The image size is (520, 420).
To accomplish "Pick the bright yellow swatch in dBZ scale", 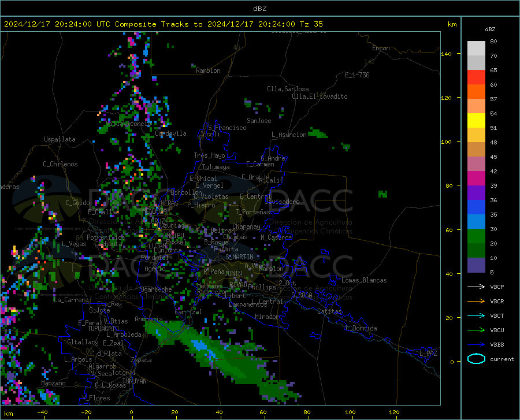I will pyautogui.click(x=476, y=121).
